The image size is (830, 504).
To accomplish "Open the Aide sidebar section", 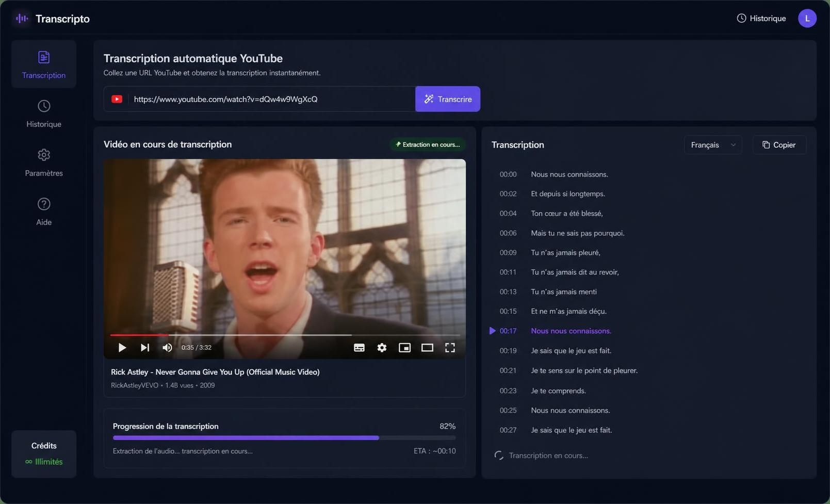I will tap(44, 212).
